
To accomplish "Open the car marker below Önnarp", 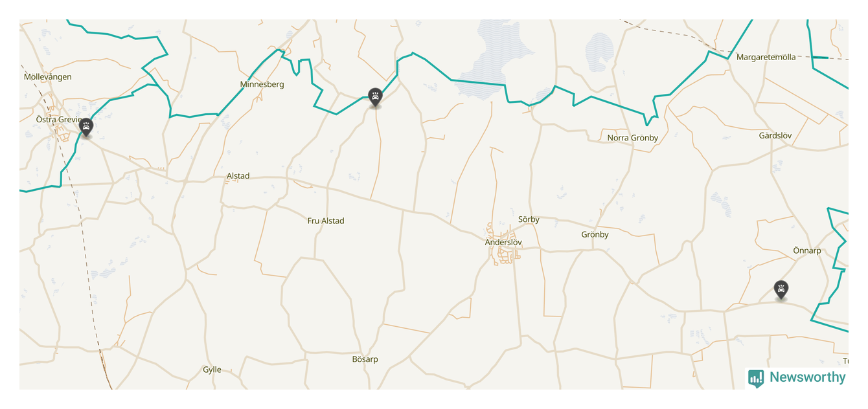I will coord(781,289).
